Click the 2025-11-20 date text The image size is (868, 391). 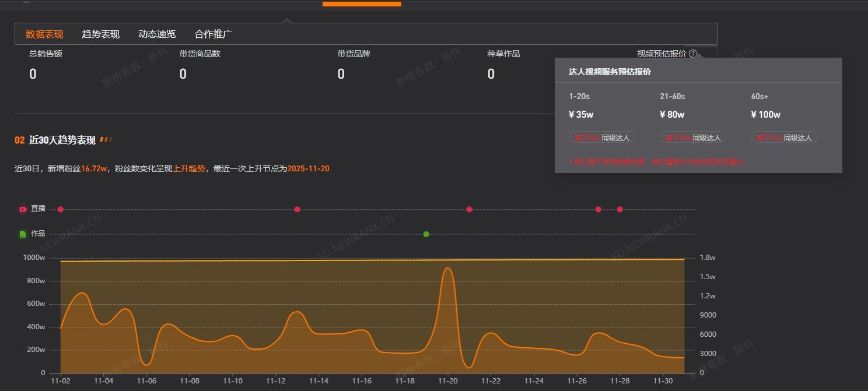tap(309, 168)
